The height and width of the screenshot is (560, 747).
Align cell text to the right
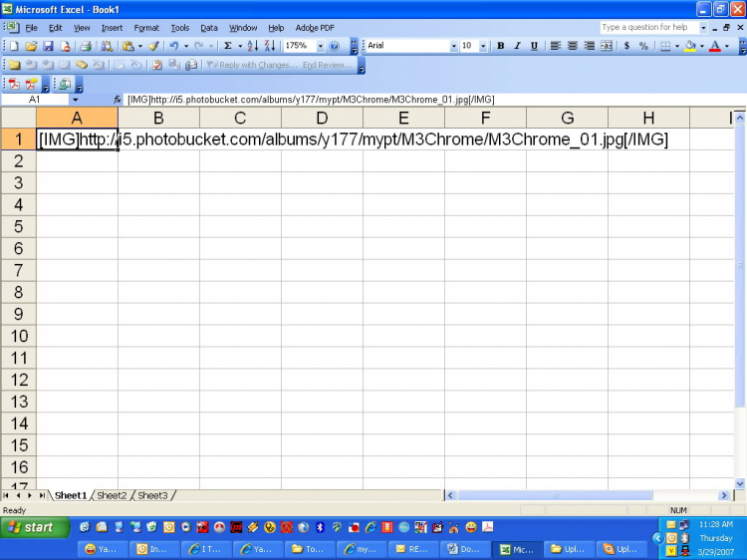pos(590,46)
